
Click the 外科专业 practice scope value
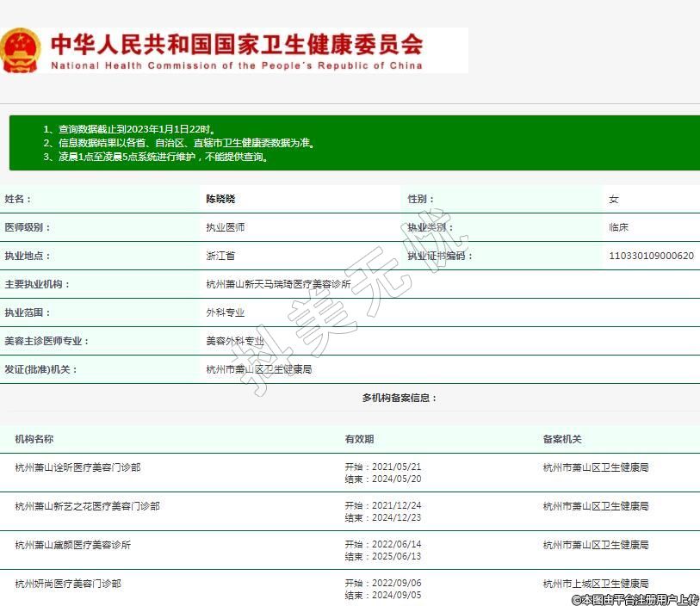(225, 312)
